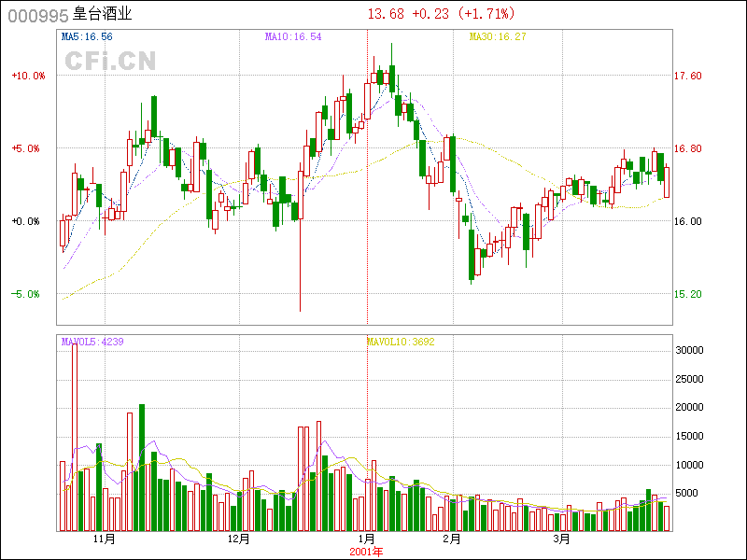Click the 17.60 price axis label
The image size is (747, 560).
[x=688, y=76]
